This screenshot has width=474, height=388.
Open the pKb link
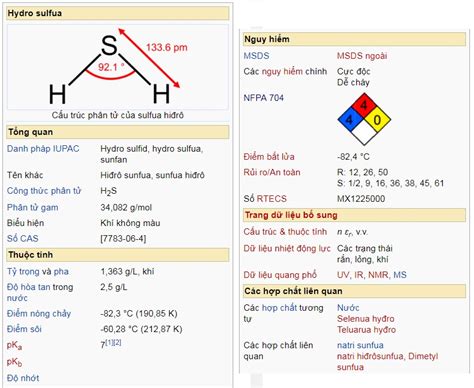[x=14, y=362]
